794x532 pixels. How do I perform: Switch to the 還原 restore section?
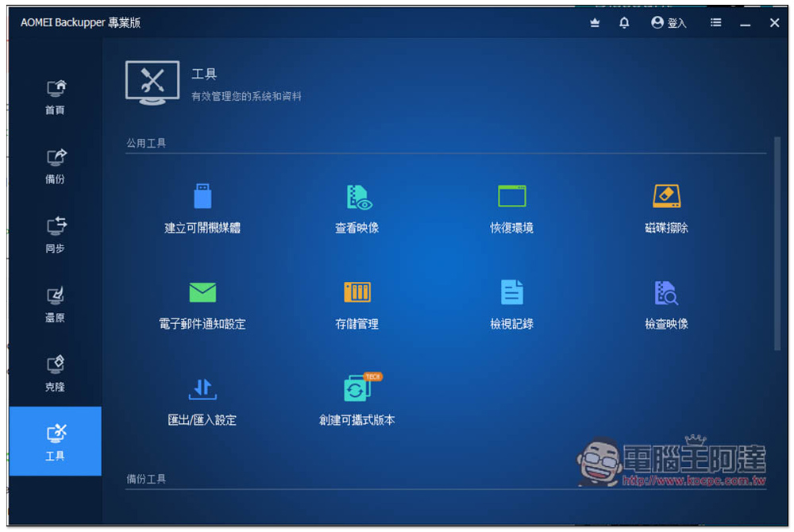56,305
